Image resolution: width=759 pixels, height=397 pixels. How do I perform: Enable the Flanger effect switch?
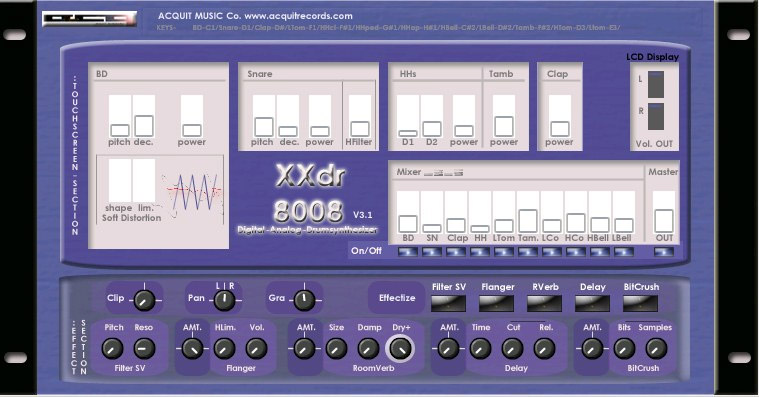coord(496,304)
